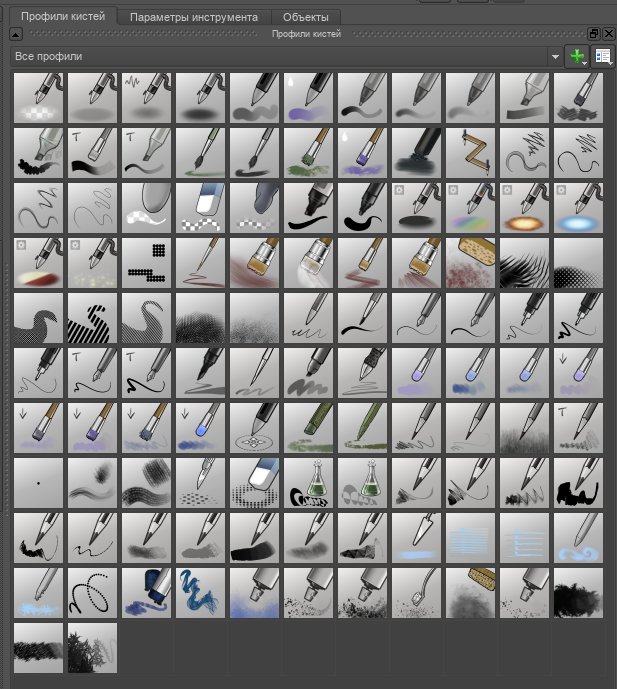Pick the thick black ink pour brush preset
Screen dimensions: 617x689
pyautogui.click(x=417, y=153)
